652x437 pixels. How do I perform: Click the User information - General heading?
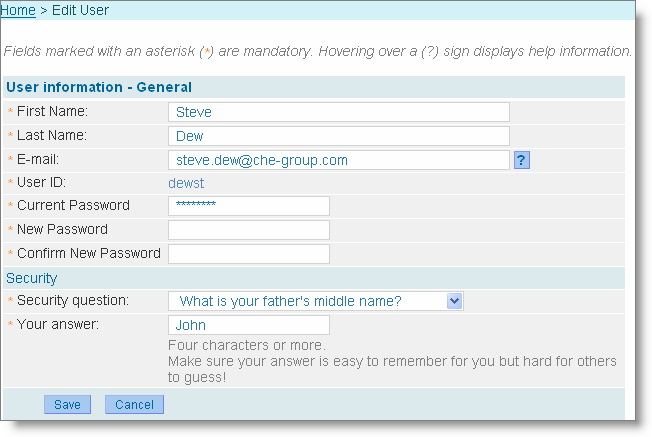pos(99,87)
